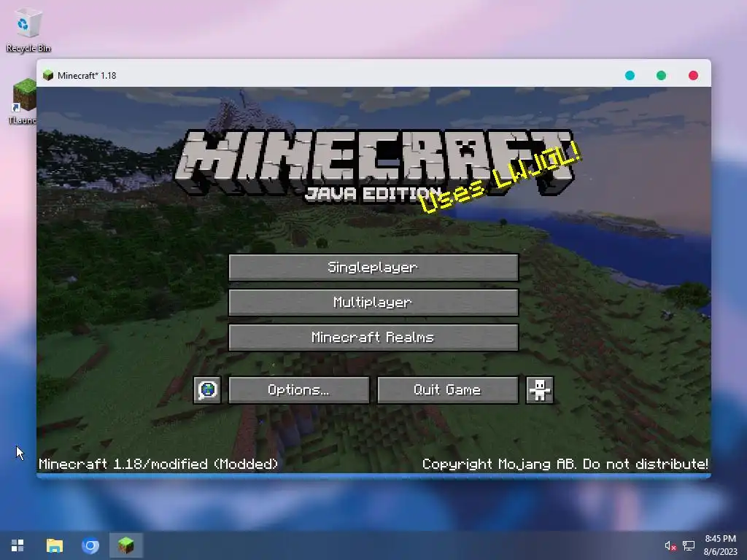This screenshot has height=560, width=747.
Task: Close the Minecraft window with red dot
Action: [693, 75]
